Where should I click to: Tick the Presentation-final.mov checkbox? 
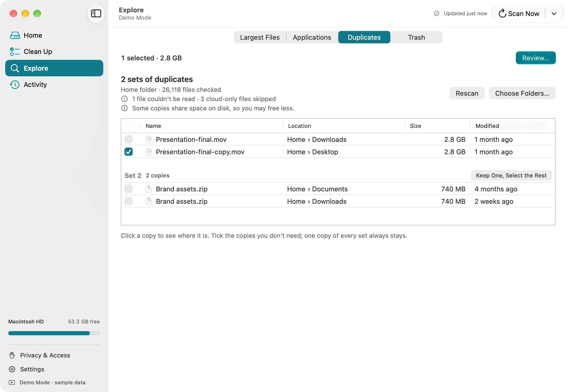click(x=129, y=139)
